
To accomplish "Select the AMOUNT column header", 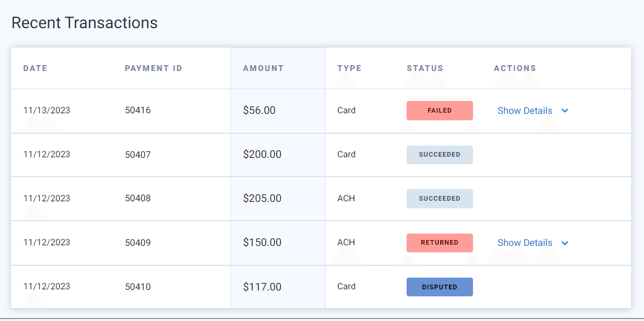I will tap(263, 69).
